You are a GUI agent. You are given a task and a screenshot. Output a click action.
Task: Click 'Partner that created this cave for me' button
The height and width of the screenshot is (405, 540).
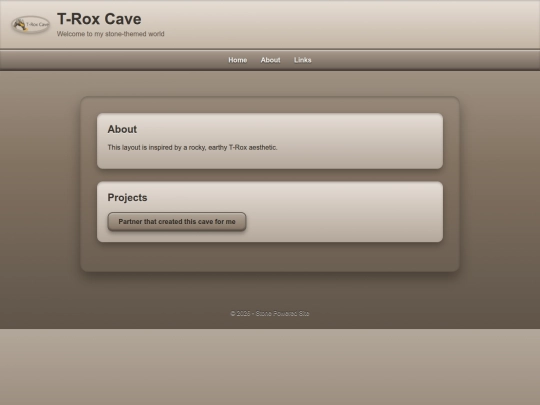tap(177, 221)
